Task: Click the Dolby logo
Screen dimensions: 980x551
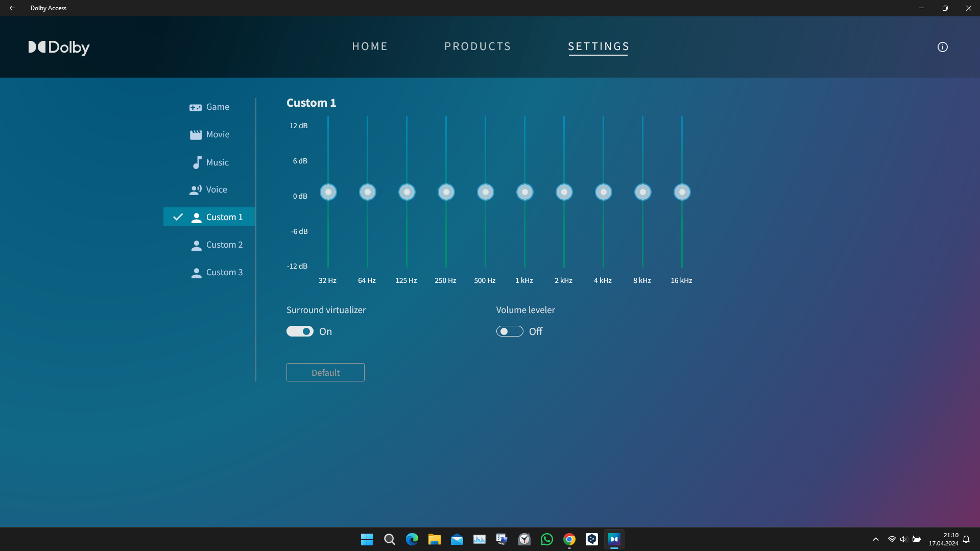Action: 59,47
